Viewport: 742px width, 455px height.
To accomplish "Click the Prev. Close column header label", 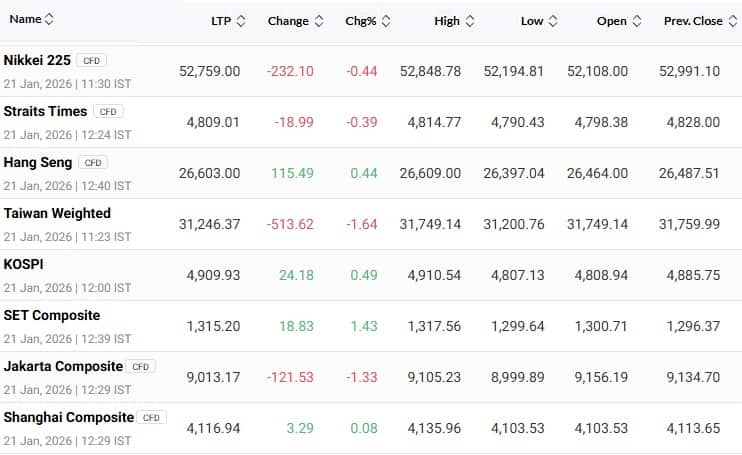I will [693, 21].
